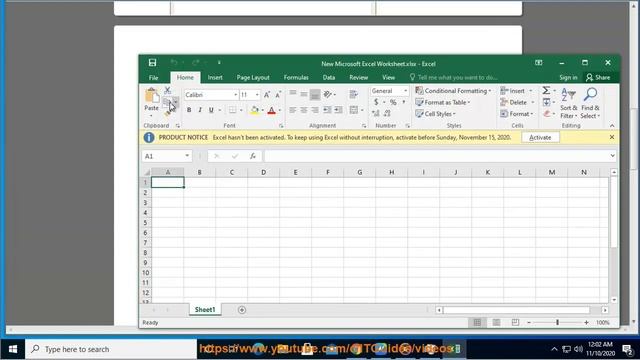This screenshot has width=640, height=360.
Task: Open Cell Styles dropdown
Action: pos(436,113)
